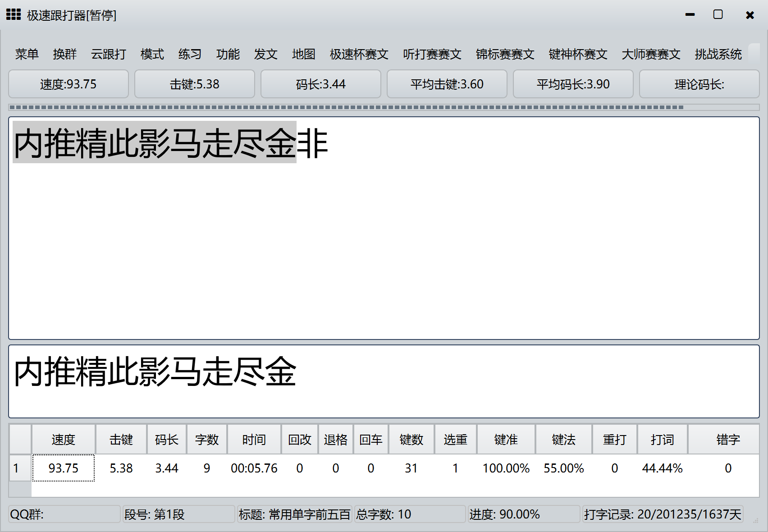Click the 键数 column header
This screenshot has width=768, height=532.
[411, 439]
